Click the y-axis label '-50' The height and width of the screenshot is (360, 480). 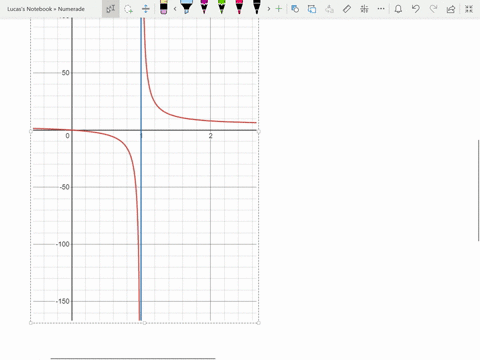[x=65, y=187]
